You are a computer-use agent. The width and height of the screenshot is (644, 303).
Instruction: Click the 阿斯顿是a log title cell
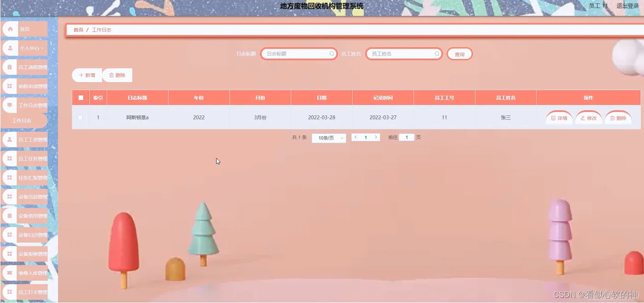[138, 117]
